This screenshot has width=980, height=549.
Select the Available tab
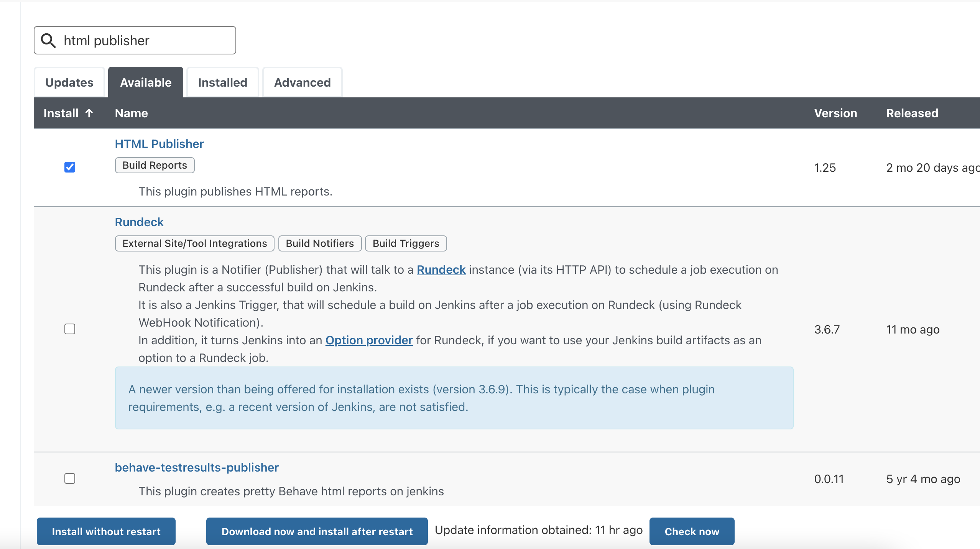(146, 82)
